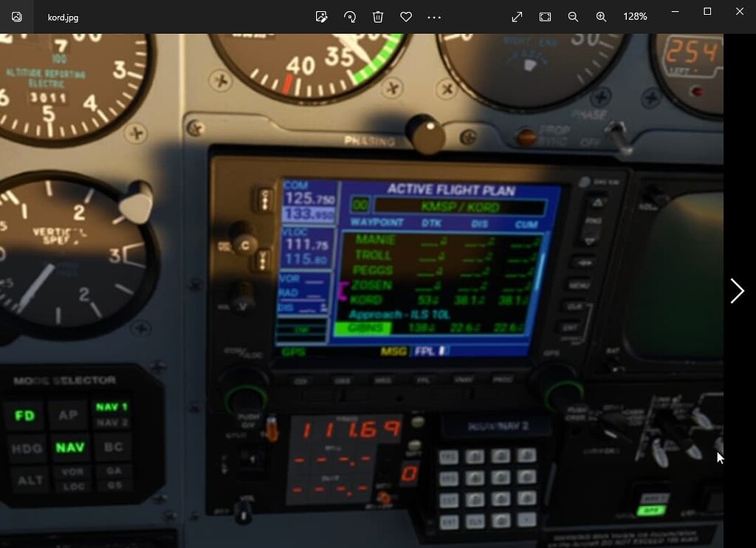Zoom in on the photo
756x548 pixels.
602,16
